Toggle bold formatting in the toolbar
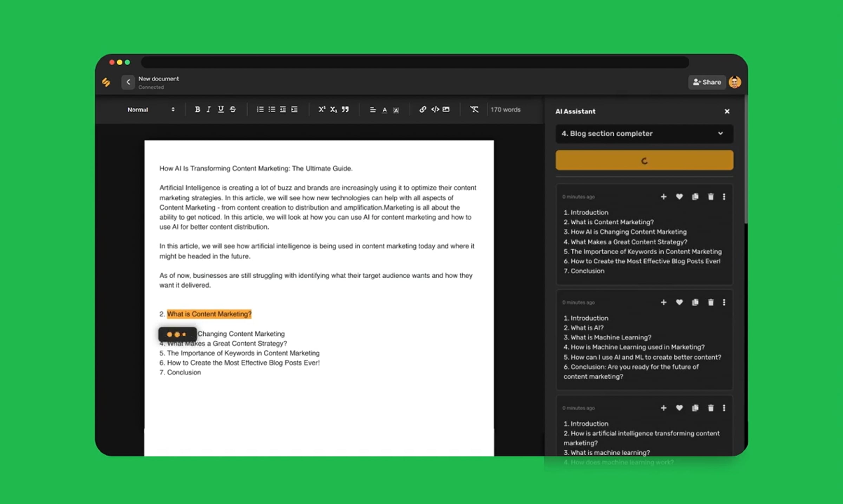This screenshot has width=843, height=504. pos(197,110)
